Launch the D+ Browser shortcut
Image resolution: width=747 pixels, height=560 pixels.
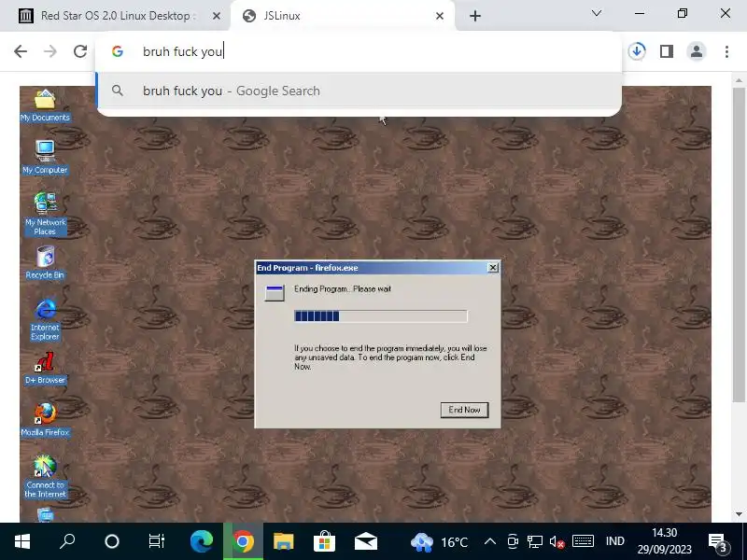[x=45, y=368]
